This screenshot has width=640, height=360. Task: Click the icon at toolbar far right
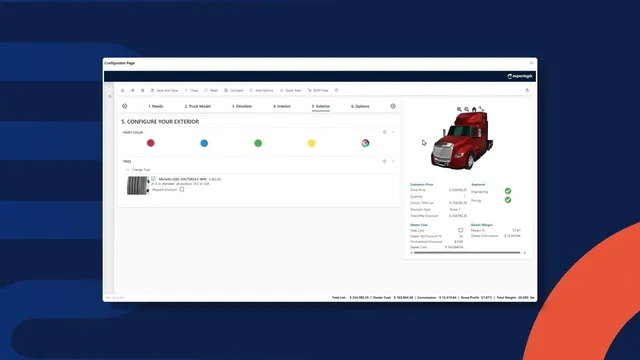pos(527,90)
